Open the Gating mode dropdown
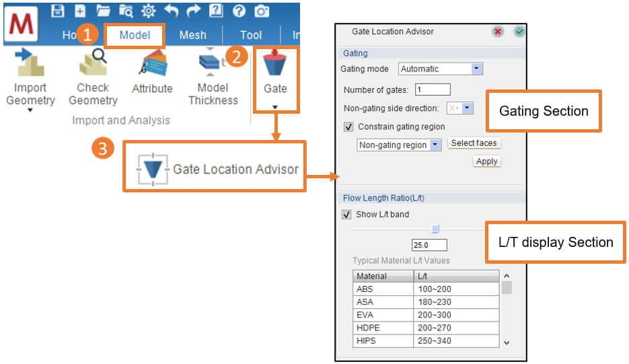 (x=476, y=69)
